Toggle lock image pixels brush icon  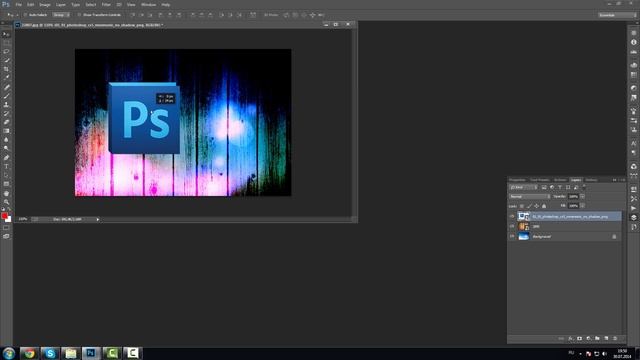click(x=529, y=206)
